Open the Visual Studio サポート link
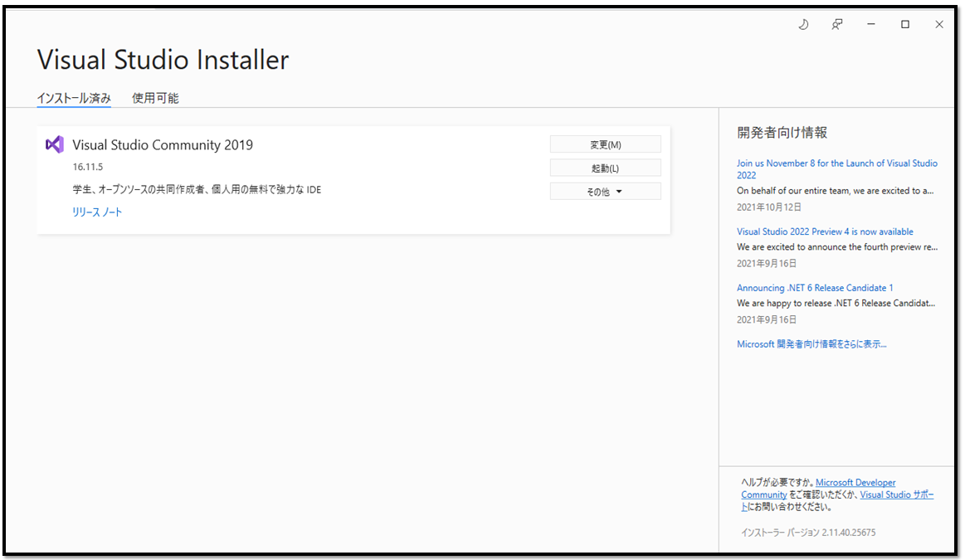 pyautogui.click(x=837, y=500)
